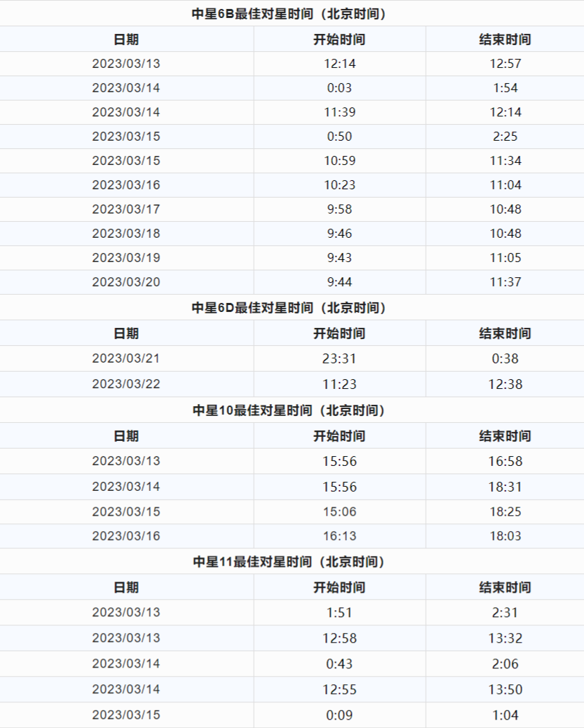Screen dimensions: 584x728
Task: Select the 2:25 end time cell
Action: [505, 137]
